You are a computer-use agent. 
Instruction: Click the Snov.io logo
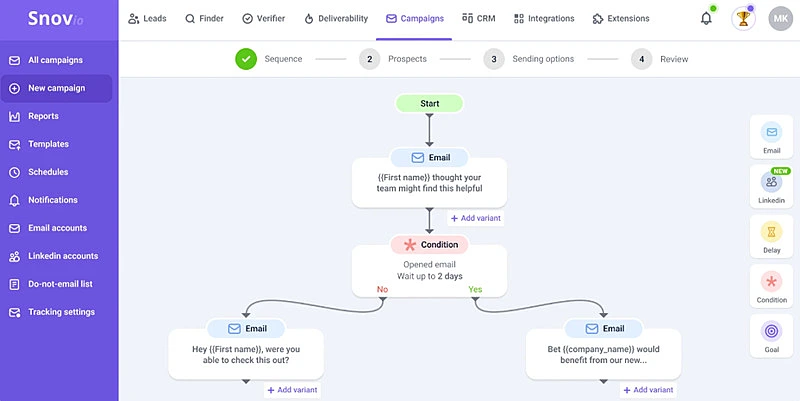pyautogui.click(x=52, y=19)
